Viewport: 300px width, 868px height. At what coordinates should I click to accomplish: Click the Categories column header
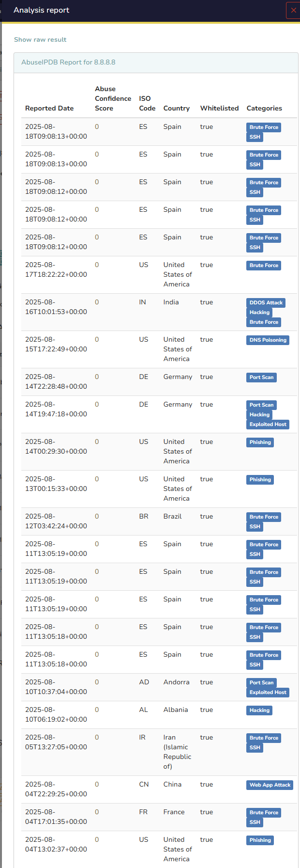pos(264,109)
